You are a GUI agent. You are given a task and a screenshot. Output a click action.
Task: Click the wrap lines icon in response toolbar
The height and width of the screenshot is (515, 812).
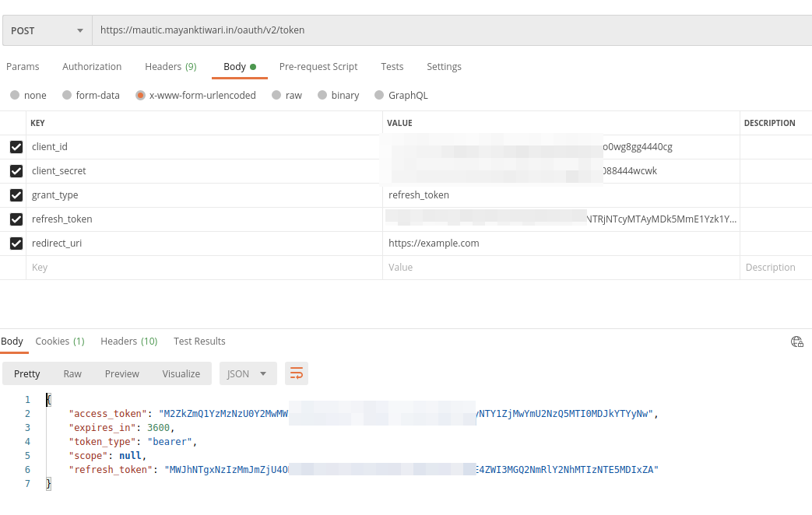[297, 374]
